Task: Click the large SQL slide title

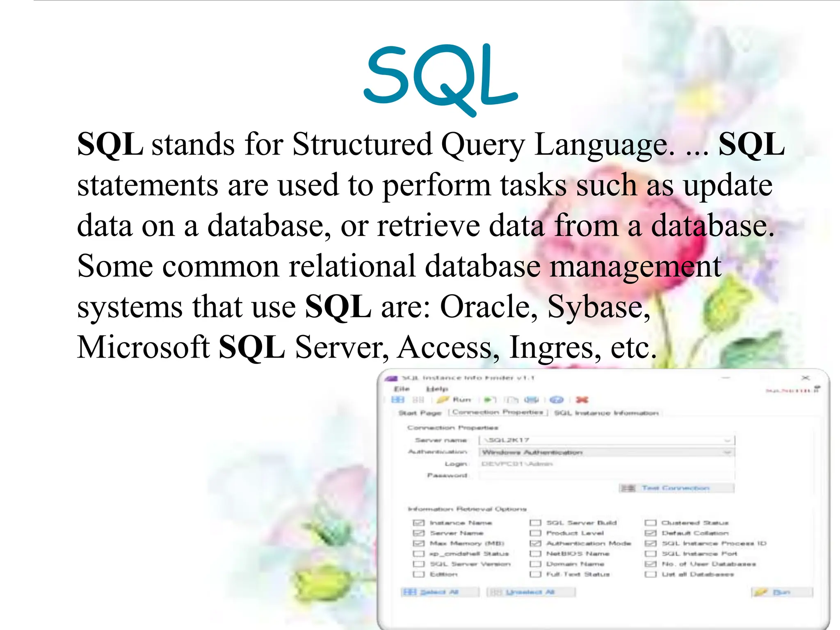Action: click(x=441, y=80)
